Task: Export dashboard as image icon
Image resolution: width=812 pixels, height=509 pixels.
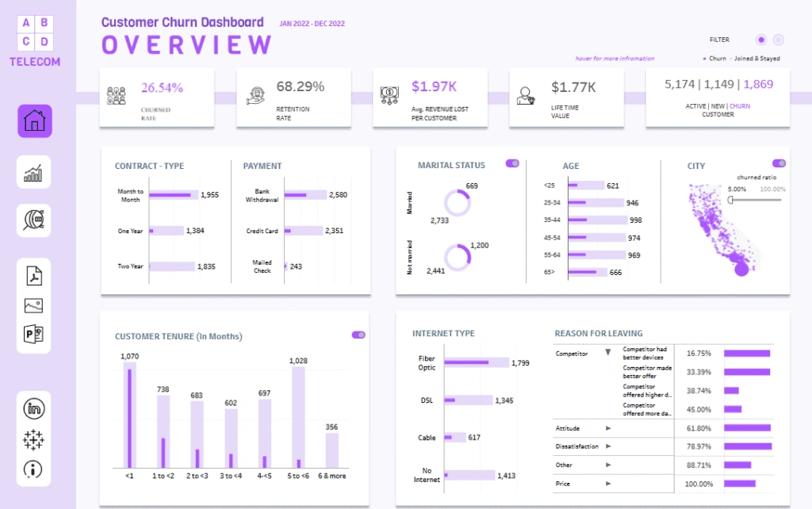Action: pyautogui.click(x=34, y=305)
